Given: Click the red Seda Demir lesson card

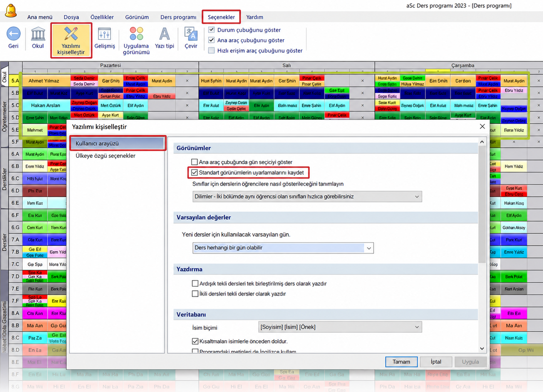Looking at the screenshot, I should click(84, 78).
